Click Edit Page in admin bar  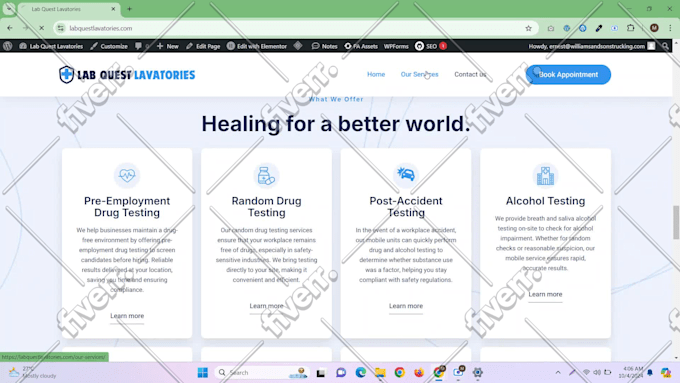[x=203, y=46]
